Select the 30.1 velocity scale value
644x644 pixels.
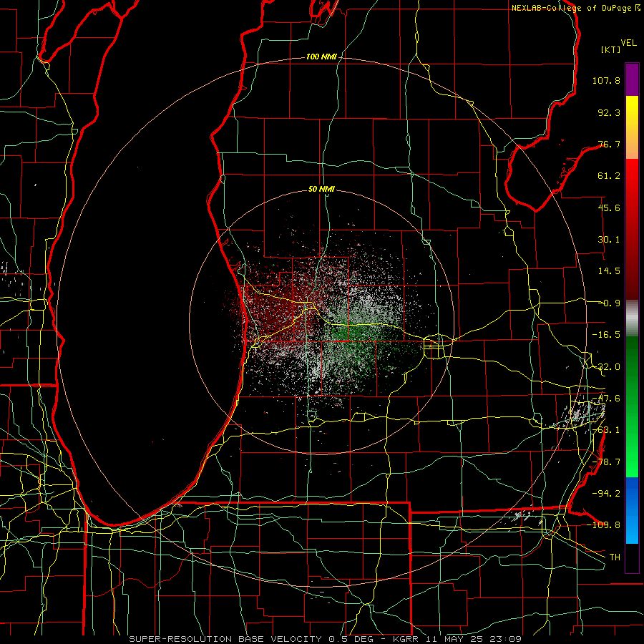click(609, 240)
